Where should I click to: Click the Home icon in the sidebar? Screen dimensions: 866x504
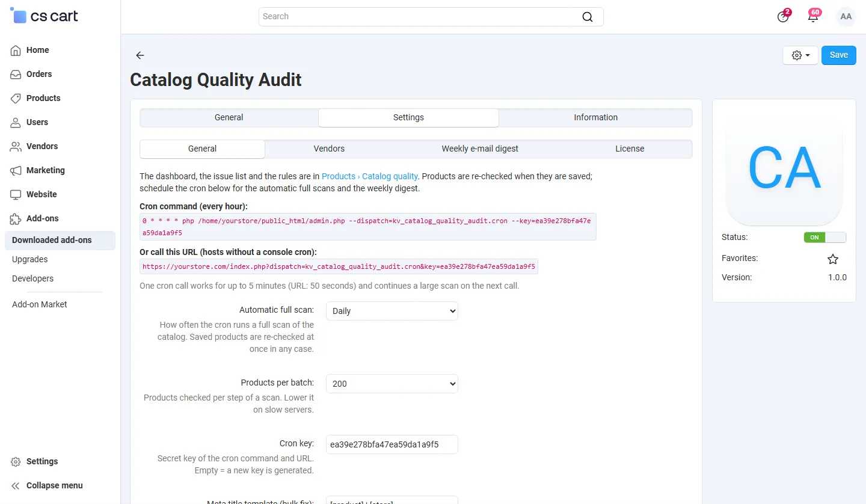click(16, 51)
